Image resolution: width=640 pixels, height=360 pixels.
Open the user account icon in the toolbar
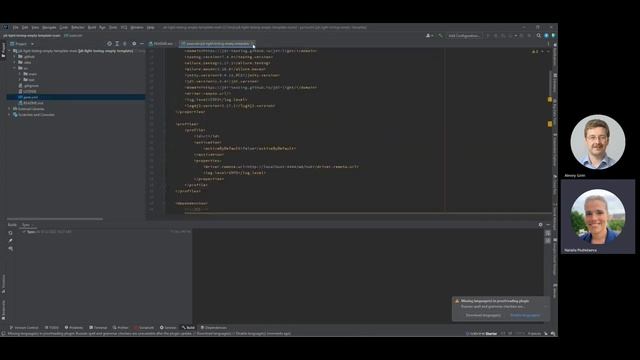click(429, 36)
